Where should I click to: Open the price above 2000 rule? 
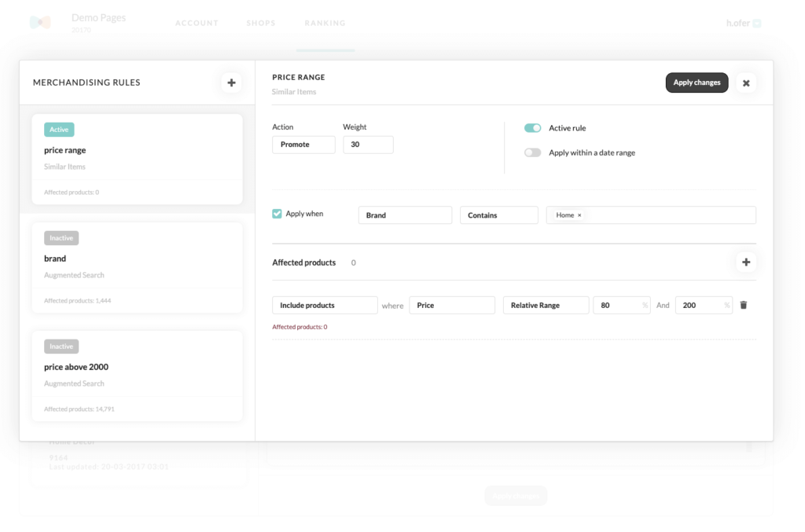pos(137,376)
